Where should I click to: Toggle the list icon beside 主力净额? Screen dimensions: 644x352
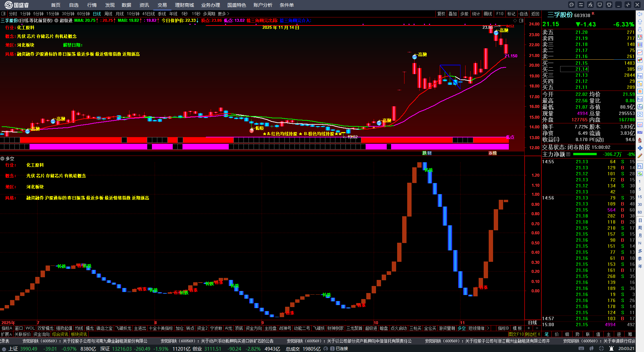tap(568, 154)
